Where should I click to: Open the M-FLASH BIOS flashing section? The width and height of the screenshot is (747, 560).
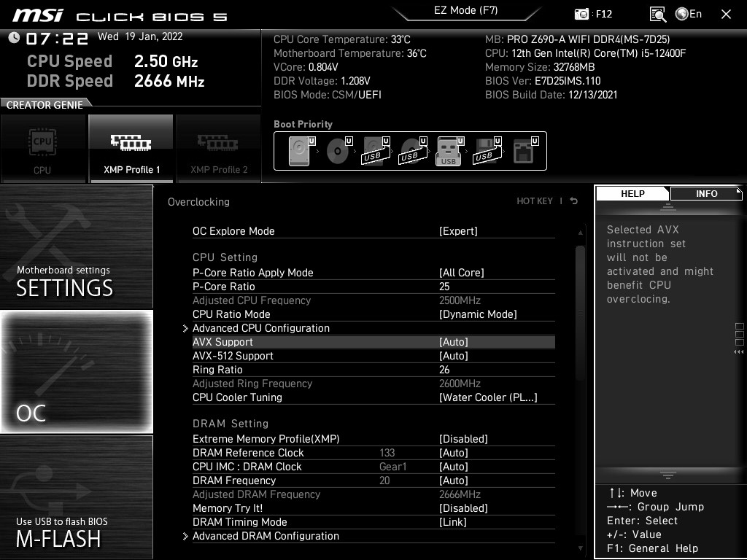76,497
